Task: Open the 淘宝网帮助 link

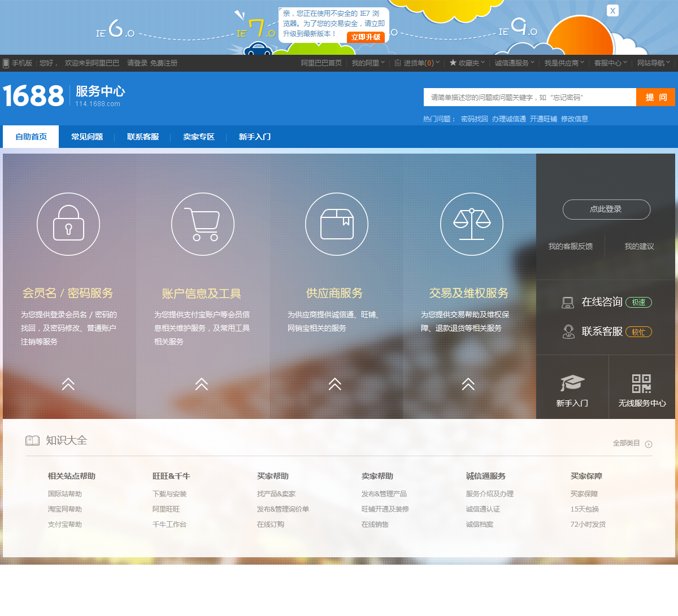Action: (65, 509)
